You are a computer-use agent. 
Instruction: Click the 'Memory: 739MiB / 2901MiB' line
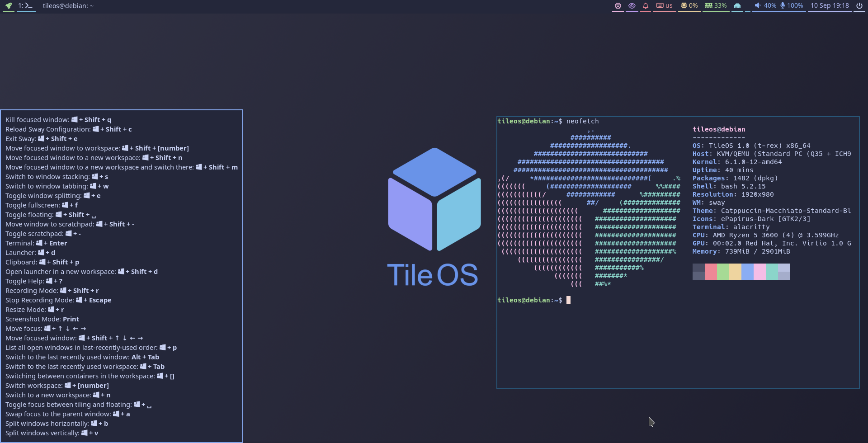coord(741,251)
